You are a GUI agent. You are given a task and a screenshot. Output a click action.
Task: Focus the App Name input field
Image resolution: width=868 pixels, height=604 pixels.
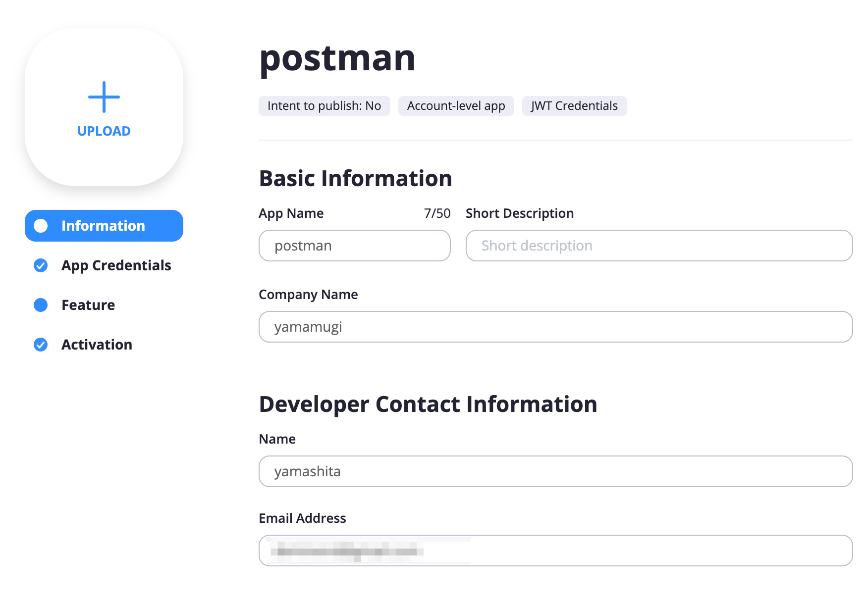point(355,246)
